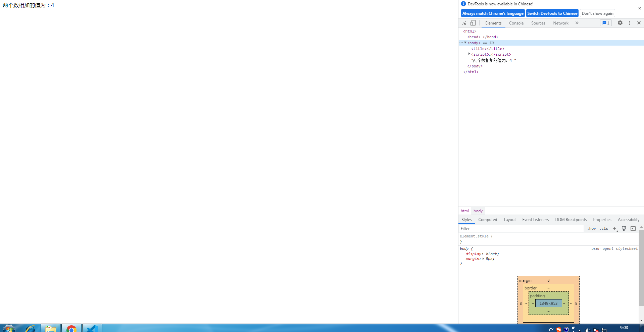
Task: Show more DevTools tabs via chevron
Action: [x=577, y=23]
